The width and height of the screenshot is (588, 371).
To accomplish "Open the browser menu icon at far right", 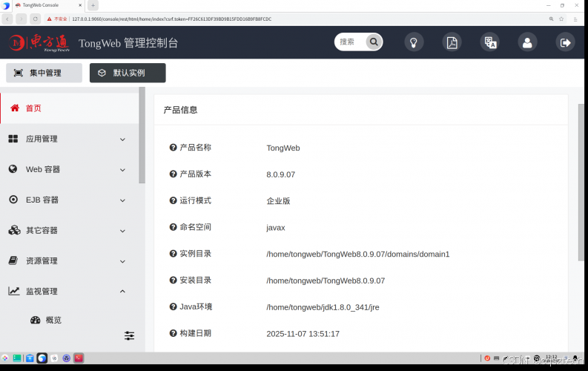I will pyautogui.click(x=575, y=19).
